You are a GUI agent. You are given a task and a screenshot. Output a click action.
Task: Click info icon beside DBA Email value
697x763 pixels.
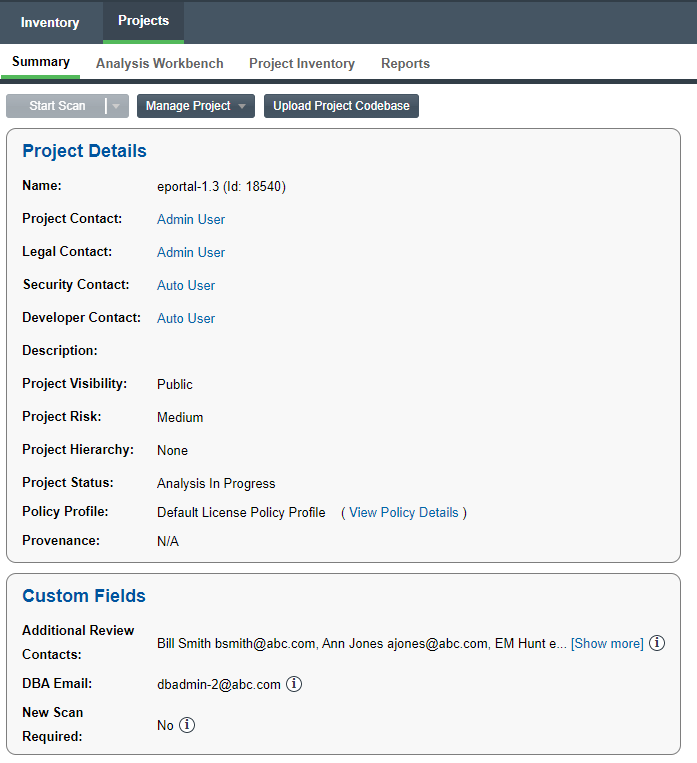[294, 684]
